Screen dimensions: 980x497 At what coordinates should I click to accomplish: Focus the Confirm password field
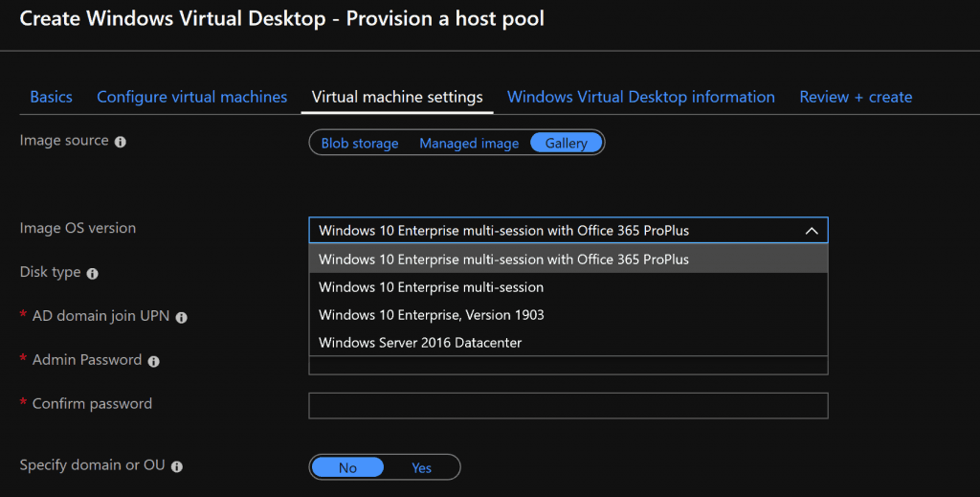(x=568, y=406)
